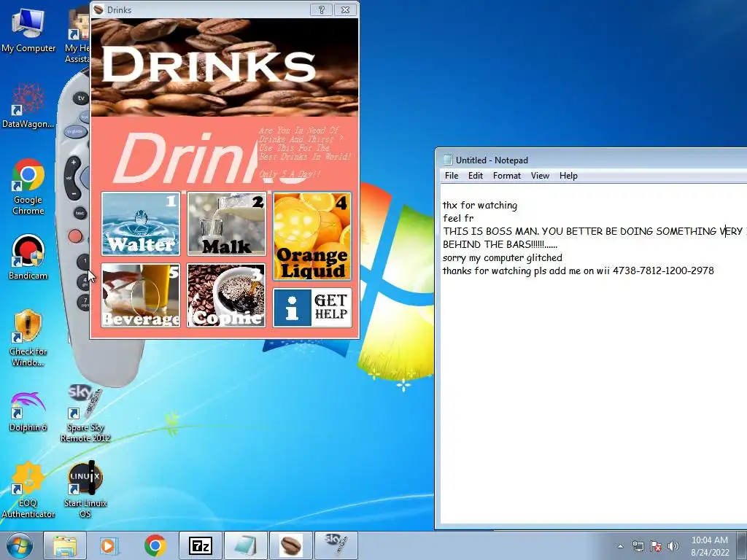Open Windows Media Player from the taskbar
The width and height of the screenshot is (747, 560).
coord(109,545)
